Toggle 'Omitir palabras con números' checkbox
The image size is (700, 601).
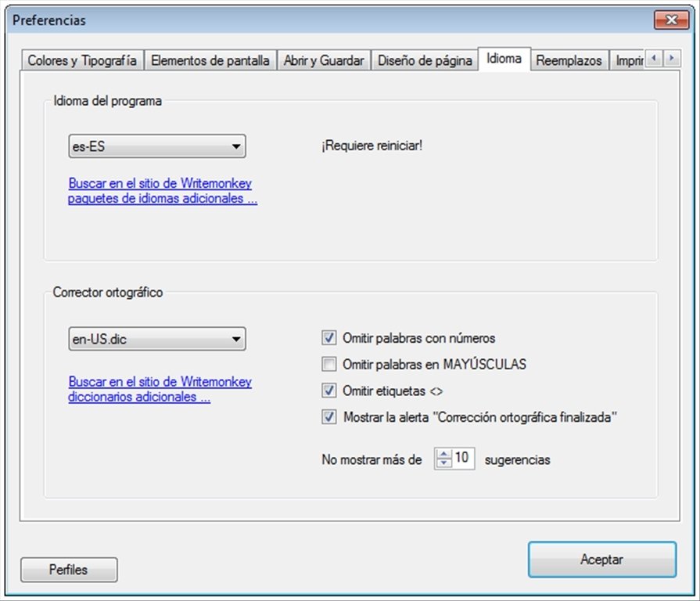click(329, 338)
